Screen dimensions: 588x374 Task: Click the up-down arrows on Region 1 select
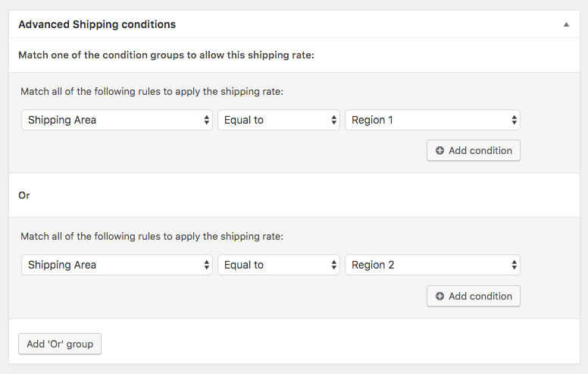click(x=514, y=120)
